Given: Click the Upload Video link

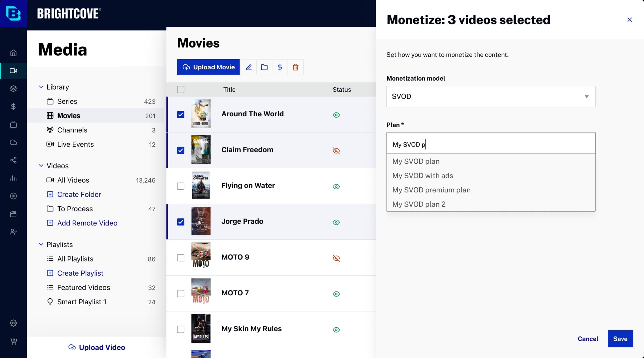Looking at the screenshot, I should click(x=97, y=347).
